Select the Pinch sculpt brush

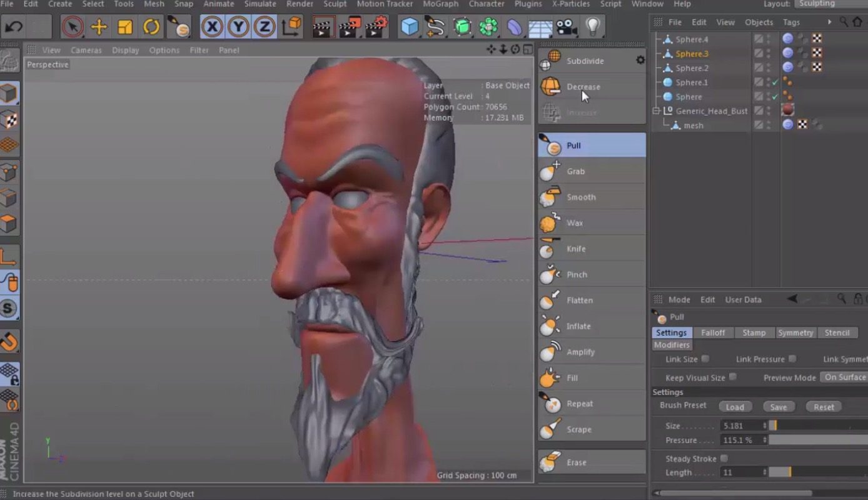[592, 274]
